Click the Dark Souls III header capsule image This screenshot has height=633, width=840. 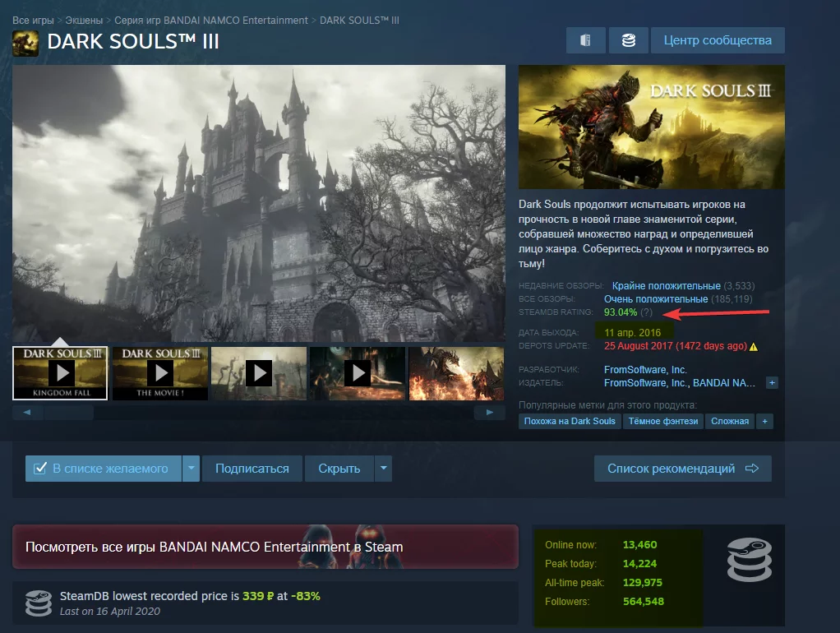click(x=652, y=127)
